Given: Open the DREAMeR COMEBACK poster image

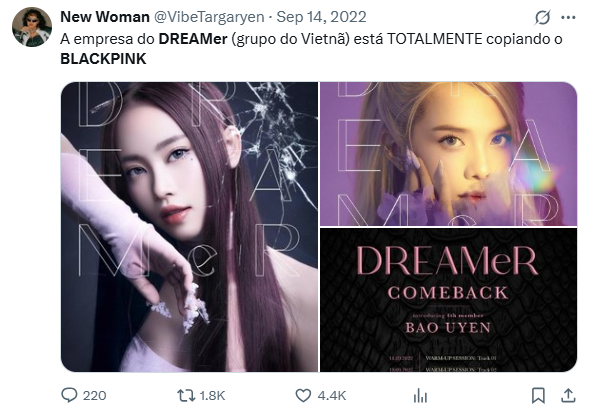Looking at the screenshot, I should point(449,300).
